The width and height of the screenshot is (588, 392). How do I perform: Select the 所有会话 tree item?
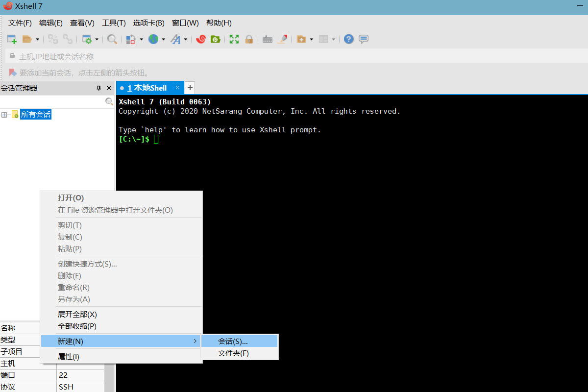pyautogui.click(x=35, y=115)
